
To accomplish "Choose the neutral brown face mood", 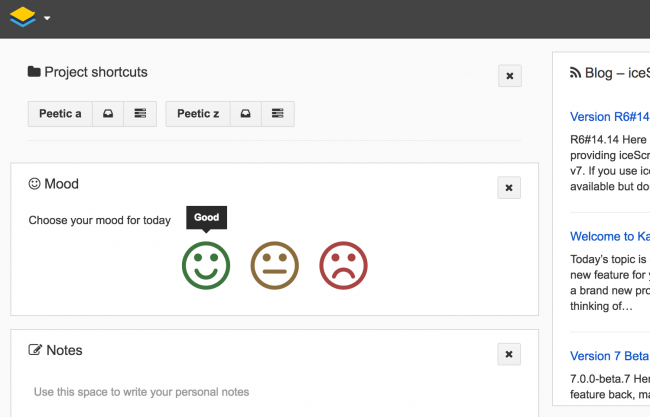I will (x=274, y=265).
